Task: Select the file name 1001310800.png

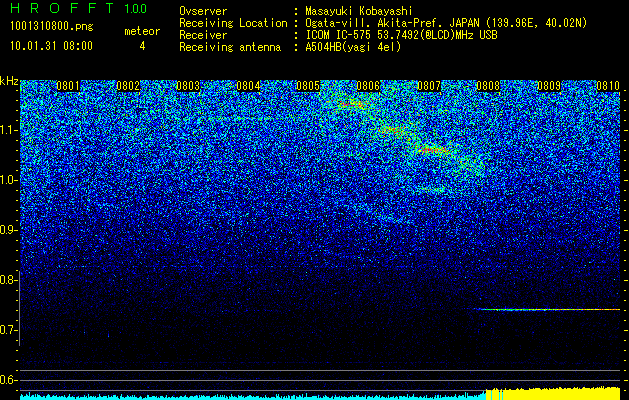Action: [52, 27]
